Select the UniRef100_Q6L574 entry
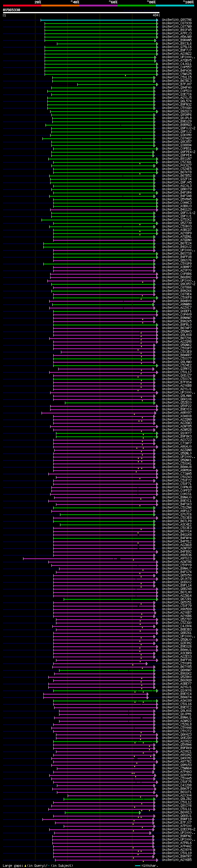This screenshot has width=197, height=868. tap(177, 101)
